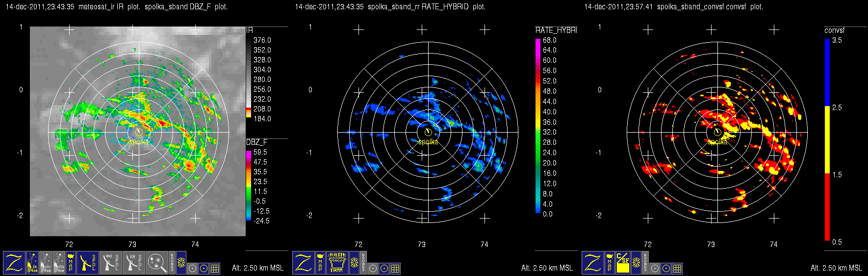Toggle BOUNDS button in the RATE_HYBRID panel
868x276 pixels.
363,263
